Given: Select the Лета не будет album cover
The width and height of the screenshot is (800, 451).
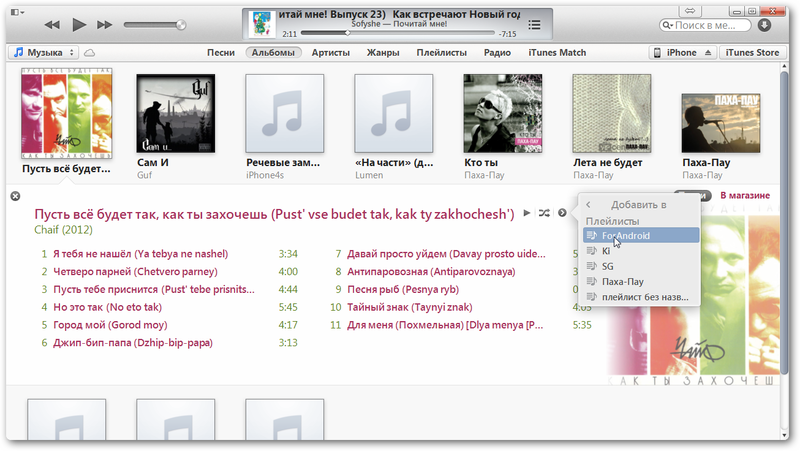Looking at the screenshot, I should pos(612,113).
